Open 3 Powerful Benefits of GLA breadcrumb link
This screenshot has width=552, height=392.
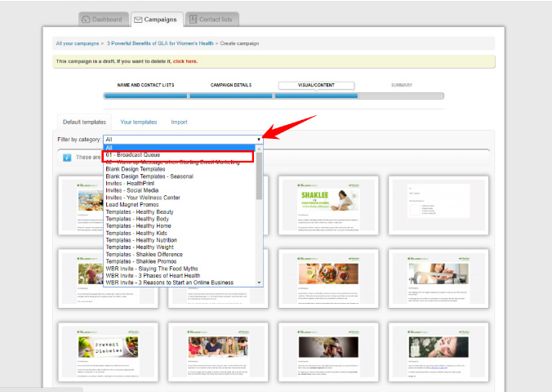pos(160,43)
